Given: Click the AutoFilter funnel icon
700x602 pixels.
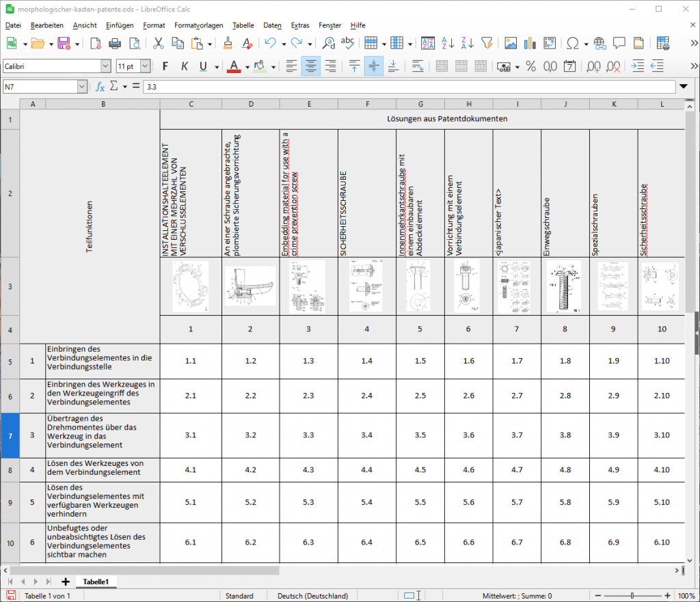Looking at the screenshot, I should click(x=487, y=43).
